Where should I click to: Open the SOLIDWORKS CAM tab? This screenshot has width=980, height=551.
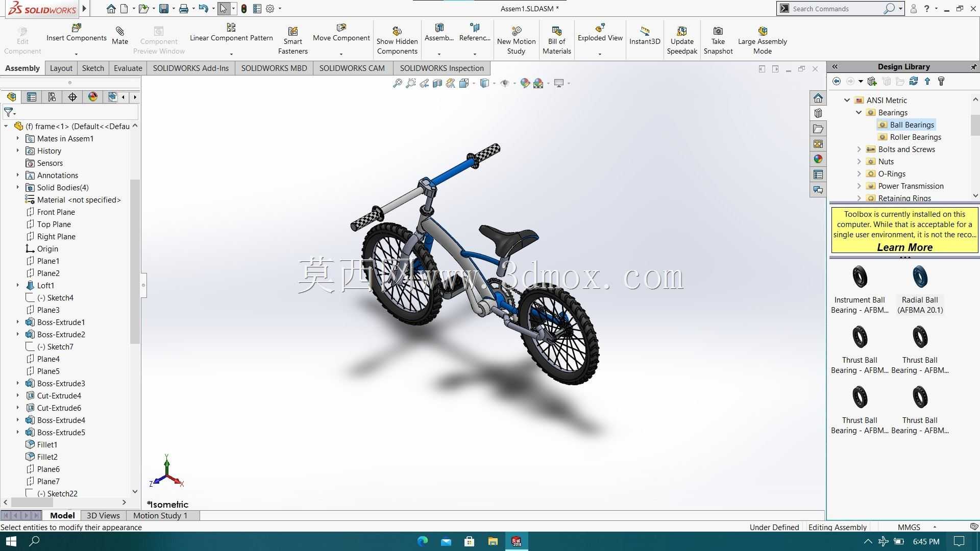point(352,68)
